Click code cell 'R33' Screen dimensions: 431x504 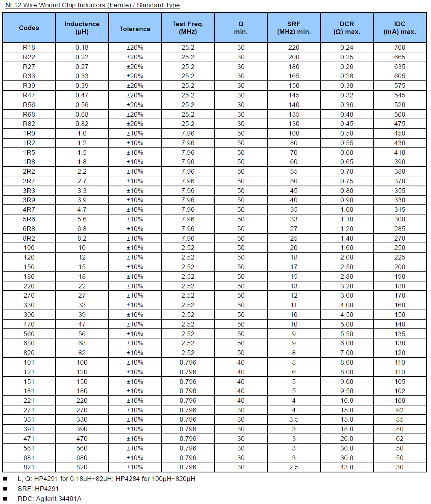[29, 76]
